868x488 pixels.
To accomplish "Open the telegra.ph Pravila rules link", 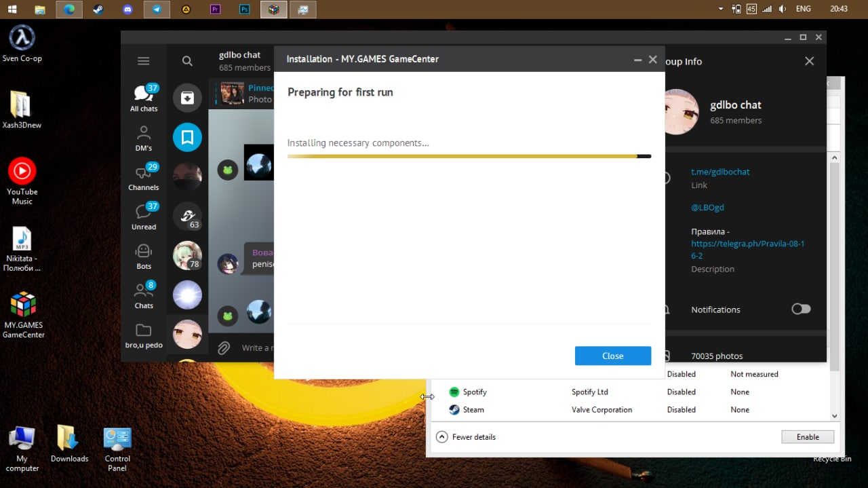I will click(747, 250).
